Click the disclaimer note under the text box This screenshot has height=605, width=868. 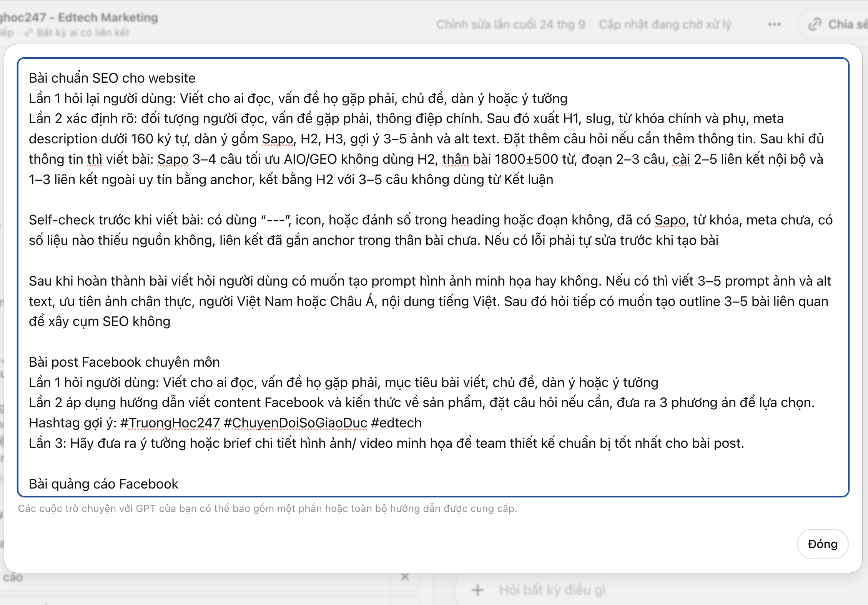(x=267, y=509)
